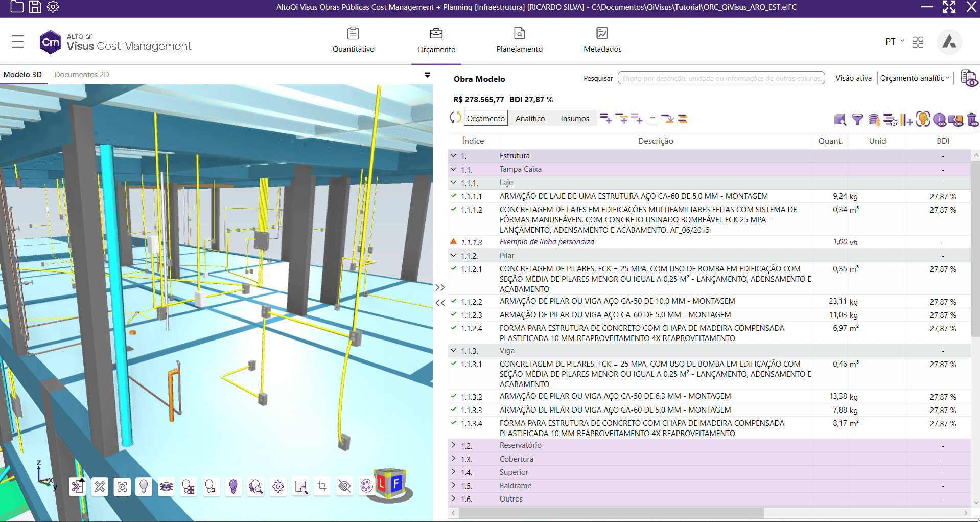Click the Pesquisar search input field
Screen dimensions: 980x522
coord(721,78)
